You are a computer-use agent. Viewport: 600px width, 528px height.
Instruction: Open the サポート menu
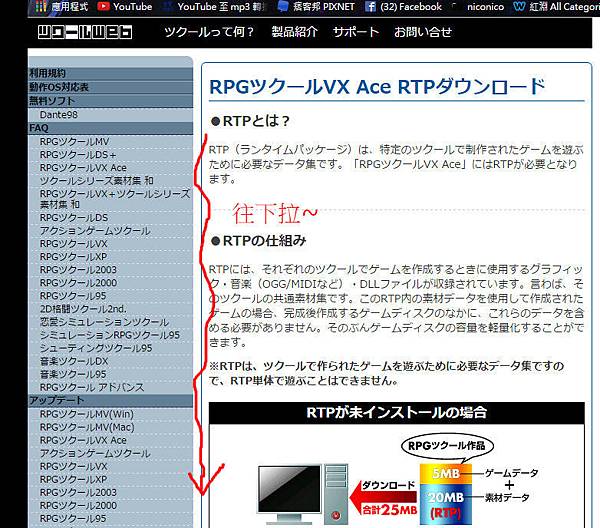(355, 32)
